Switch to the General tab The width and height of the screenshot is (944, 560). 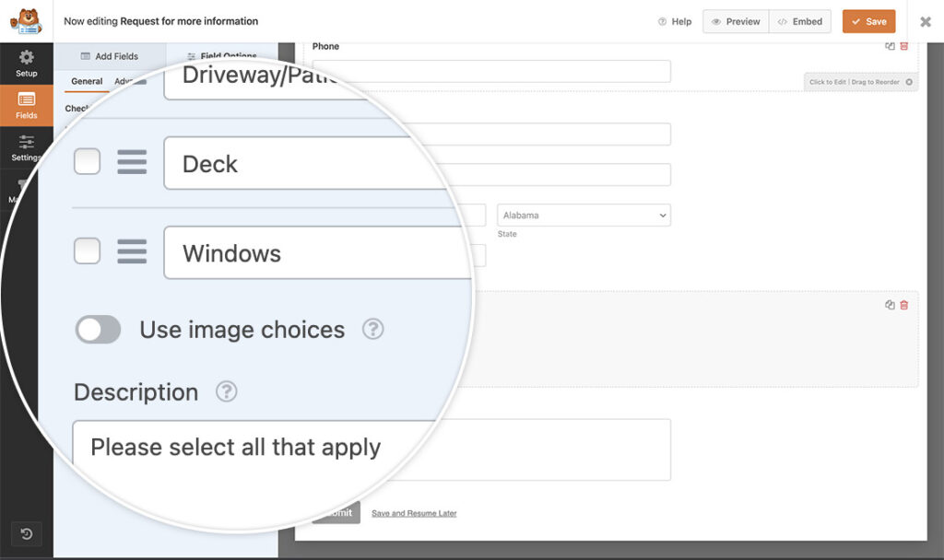(x=86, y=81)
